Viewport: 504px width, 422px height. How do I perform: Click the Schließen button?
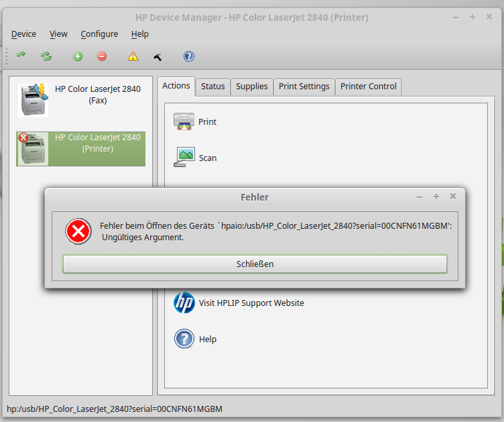[255, 264]
